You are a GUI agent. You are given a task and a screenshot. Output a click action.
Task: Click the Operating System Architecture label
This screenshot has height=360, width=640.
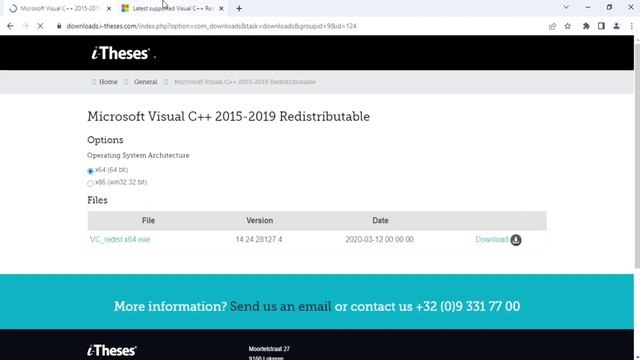(x=138, y=156)
